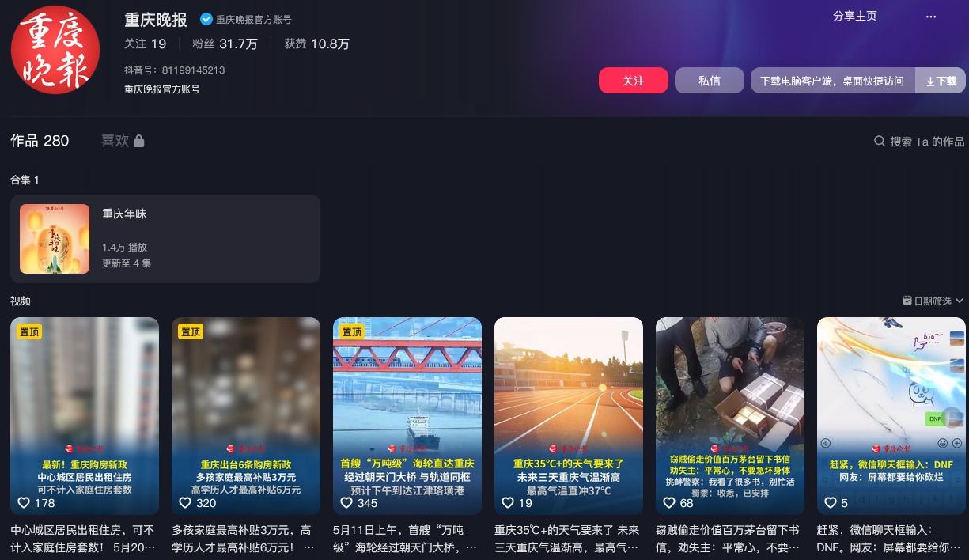969x560 pixels.
Task: Click the 粉丝 31.7万 followers count
Action: click(x=225, y=44)
